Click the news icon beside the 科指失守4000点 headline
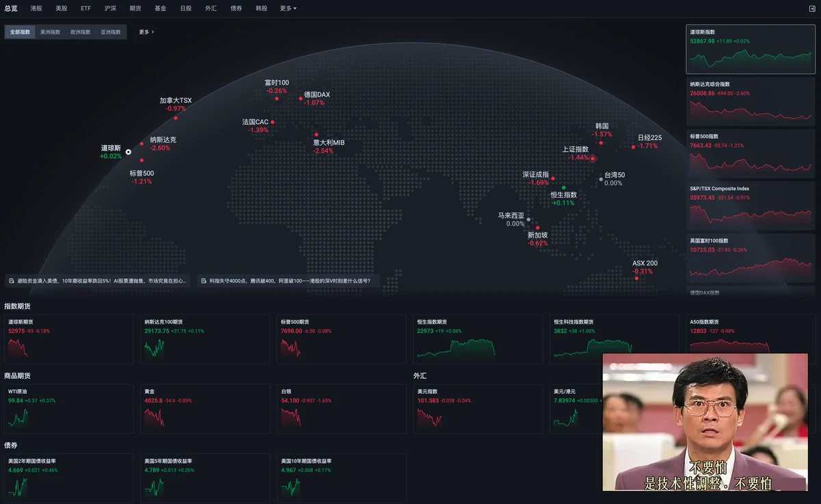Viewport: 821px width, 504px height. point(204,280)
